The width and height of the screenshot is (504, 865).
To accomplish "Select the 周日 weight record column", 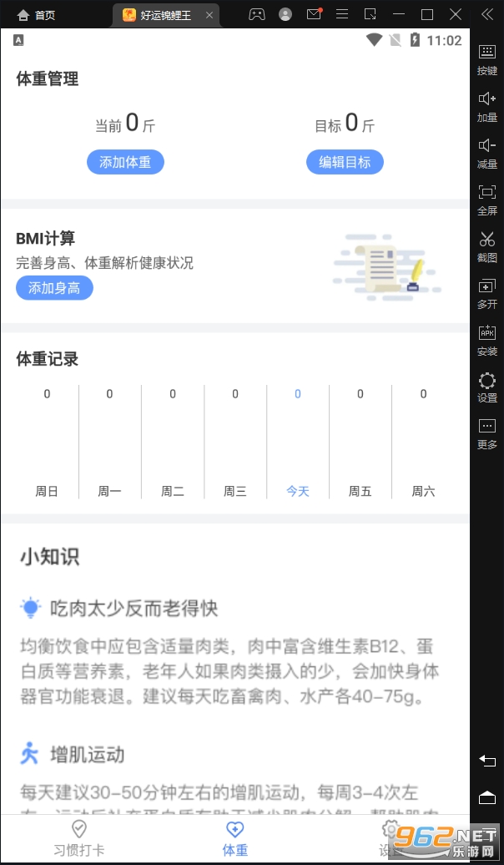I will [x=47, y=442].
